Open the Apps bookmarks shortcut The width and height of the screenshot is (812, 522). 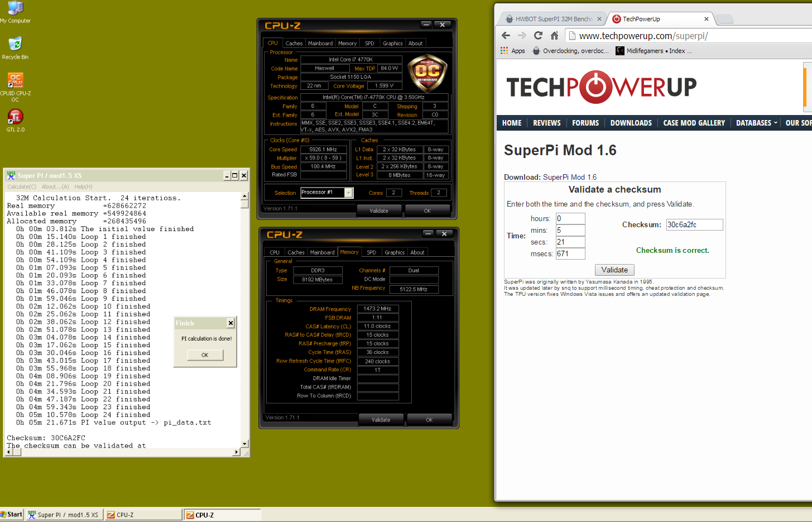pyautogui.click(x=512, y=51)
